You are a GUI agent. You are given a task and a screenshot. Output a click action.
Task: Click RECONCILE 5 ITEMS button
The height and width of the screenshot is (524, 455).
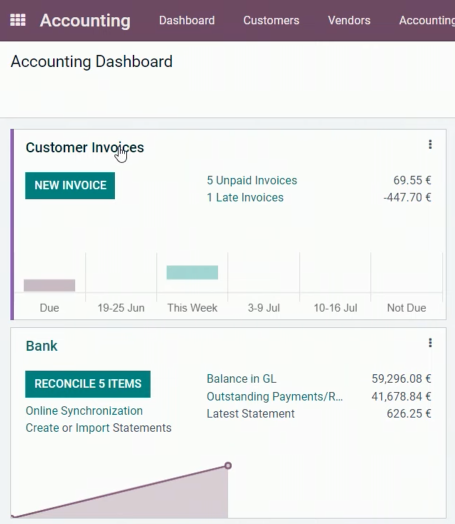point(88,384)
